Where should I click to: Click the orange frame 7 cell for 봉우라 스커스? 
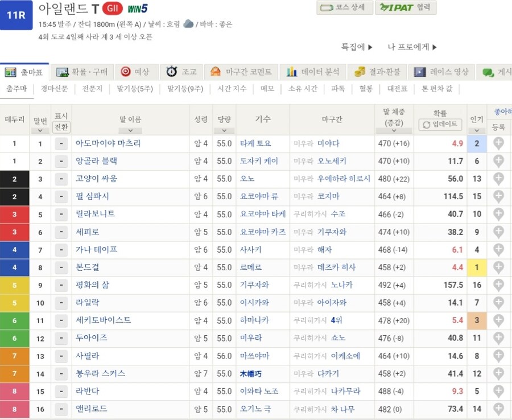tap(15, 374)
